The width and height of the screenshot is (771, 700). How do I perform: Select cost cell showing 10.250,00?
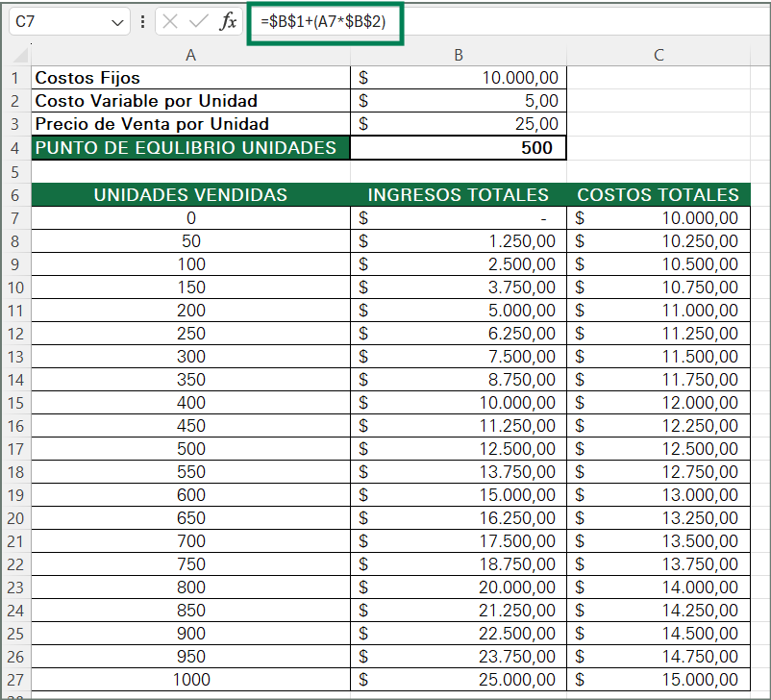click(x=659, y=241)
